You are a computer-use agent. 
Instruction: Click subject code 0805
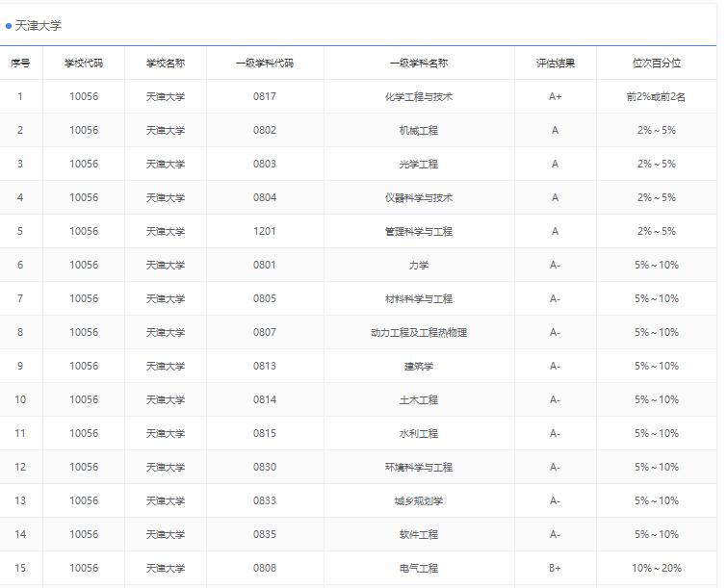coord(265,298)
